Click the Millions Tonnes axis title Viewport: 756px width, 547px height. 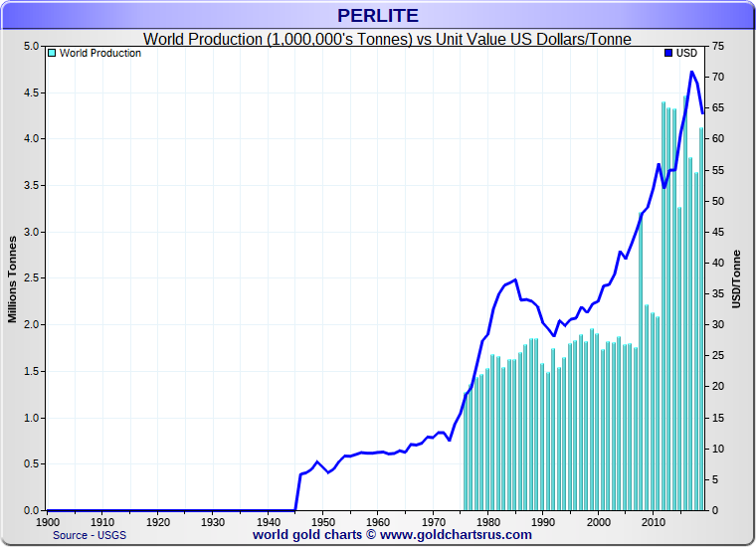[x=12, y=279]
